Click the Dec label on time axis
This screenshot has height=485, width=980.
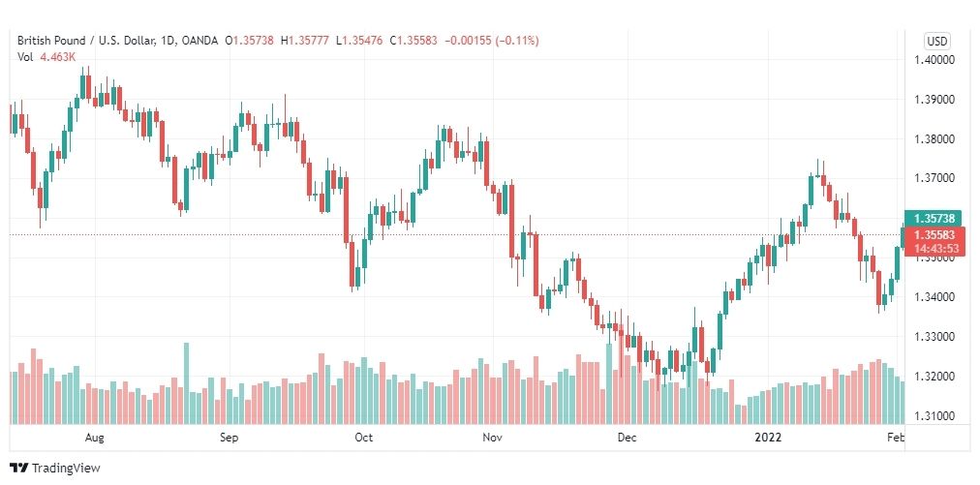point(628,438)
